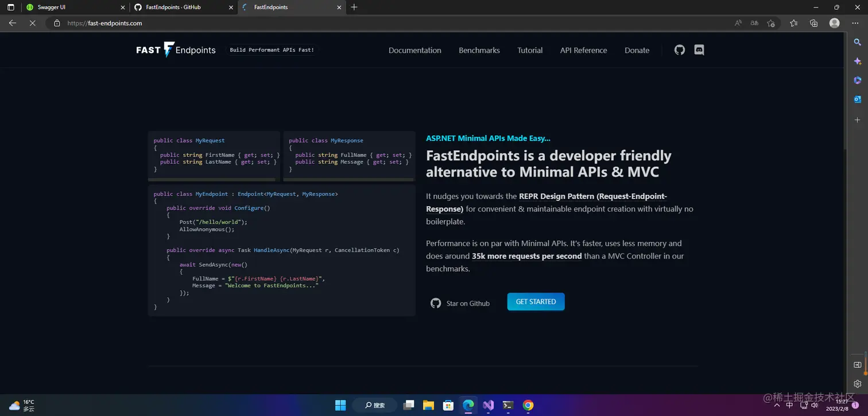Launch File Explorer from taskbar
The width and height of the screenshot is (868, 416).
428,405
